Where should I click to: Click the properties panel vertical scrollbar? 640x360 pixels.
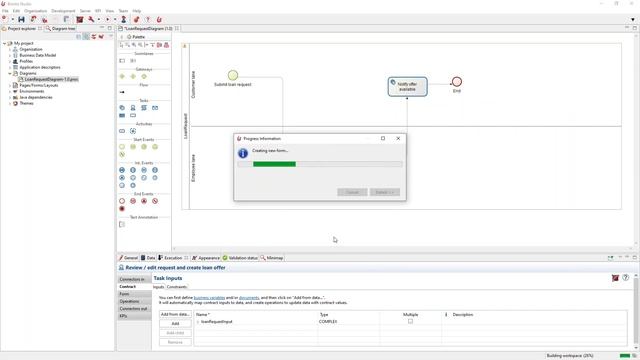coord(636,311)
